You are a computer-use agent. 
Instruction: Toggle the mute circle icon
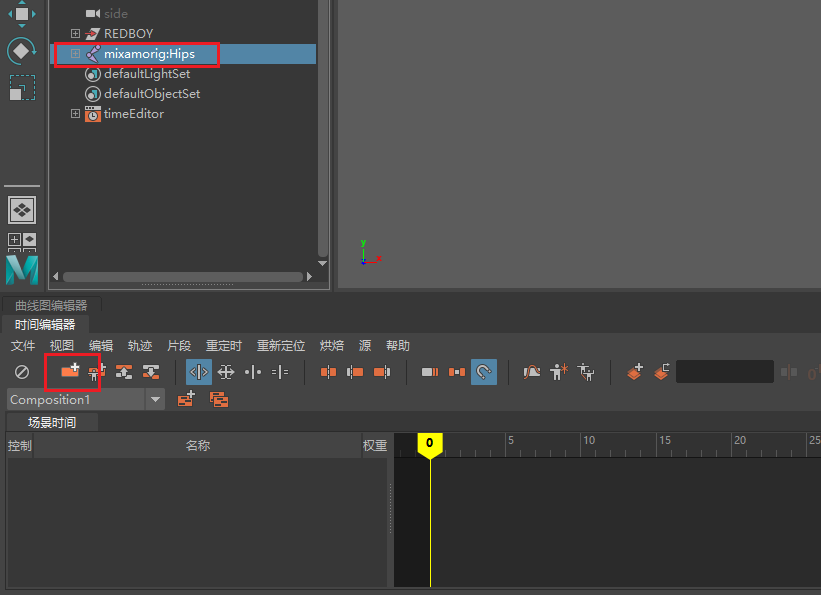pyautogui.click(x=20, y=371)
